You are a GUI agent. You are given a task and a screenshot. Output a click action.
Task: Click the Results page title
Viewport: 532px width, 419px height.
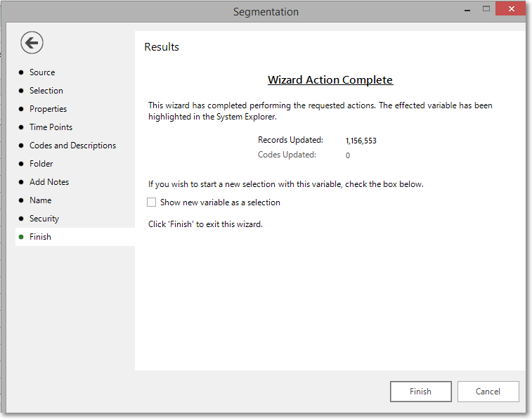[162, 47]
